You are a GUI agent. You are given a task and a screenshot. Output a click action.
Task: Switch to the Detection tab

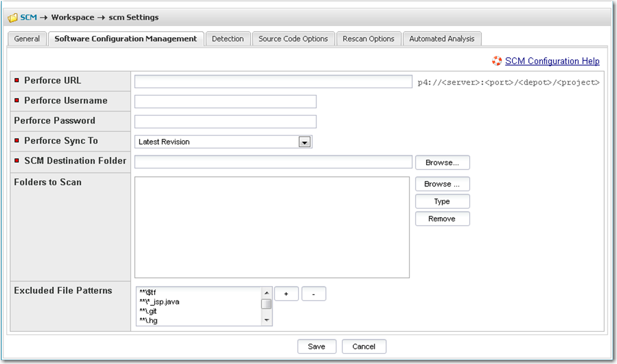click(x=228, y=39)
